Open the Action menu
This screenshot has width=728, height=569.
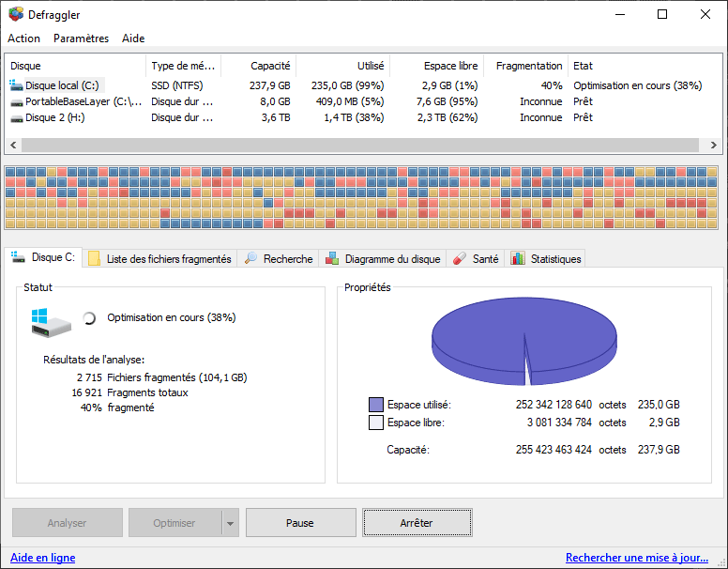coord(23,38)
